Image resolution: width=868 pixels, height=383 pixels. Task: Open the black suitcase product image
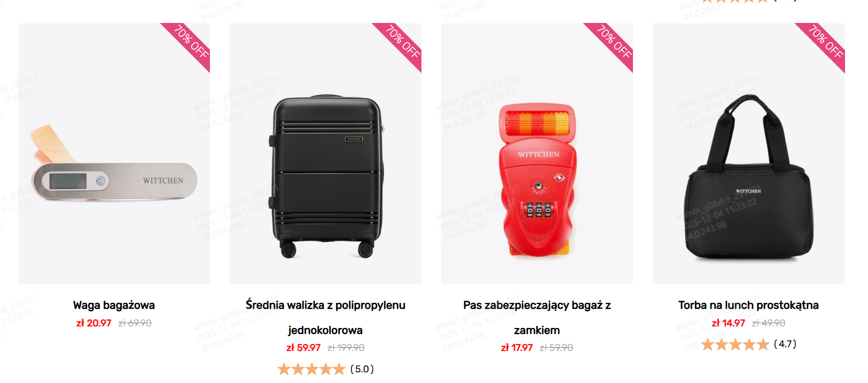pyautogui.click(x=325, y=176)
